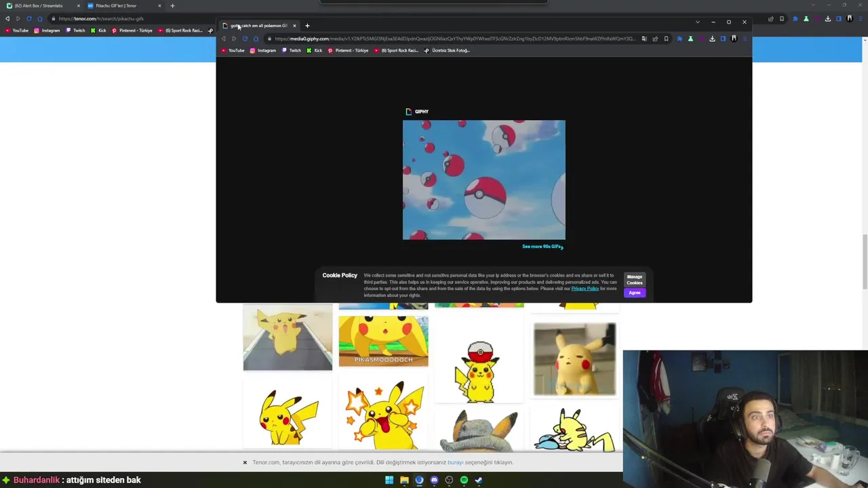The width and height of the screenshot is (868, 488).
Task: Open Steam from the taskbar
Action: click(x=479, y=480)
